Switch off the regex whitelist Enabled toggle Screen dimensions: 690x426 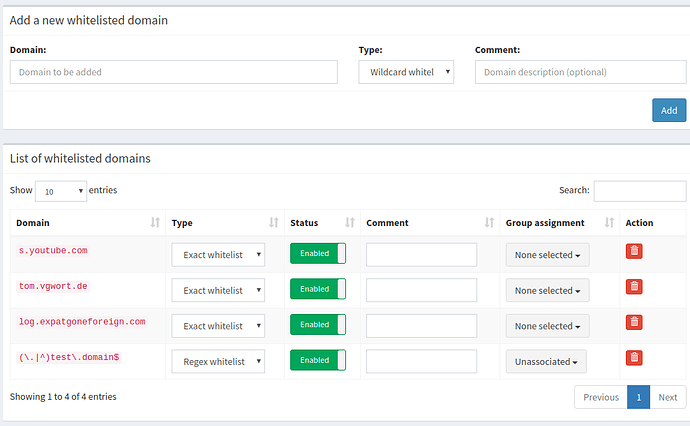coord(318,360)
